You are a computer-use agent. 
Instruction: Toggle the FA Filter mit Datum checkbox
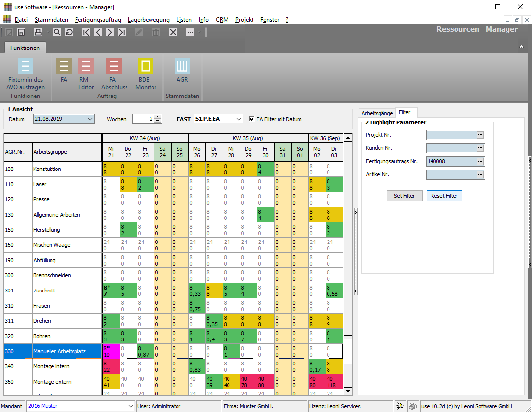tap(252, 119)
